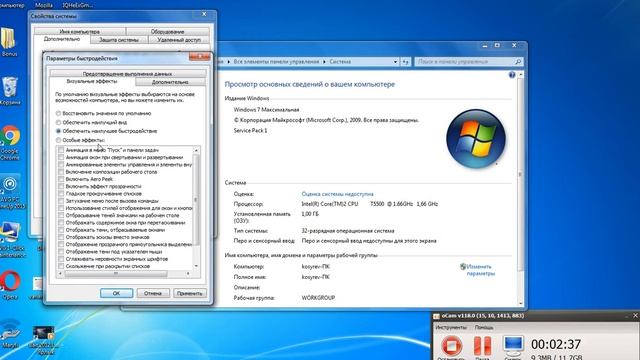Click the effects list horizontal scrollbar thumb
Image resolution: width=640 pixels, height=360 pixels.
pyautogui.click(x=116, y=273)
